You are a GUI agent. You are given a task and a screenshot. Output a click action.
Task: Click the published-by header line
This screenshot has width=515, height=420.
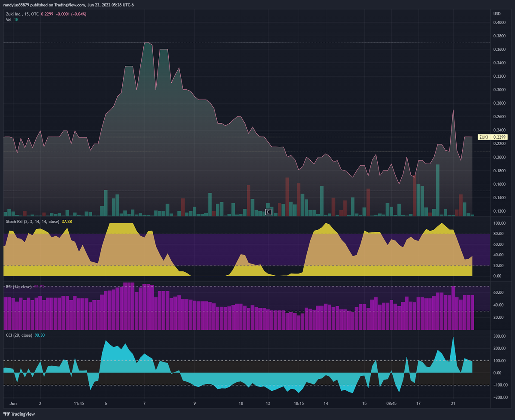point(69,5)
